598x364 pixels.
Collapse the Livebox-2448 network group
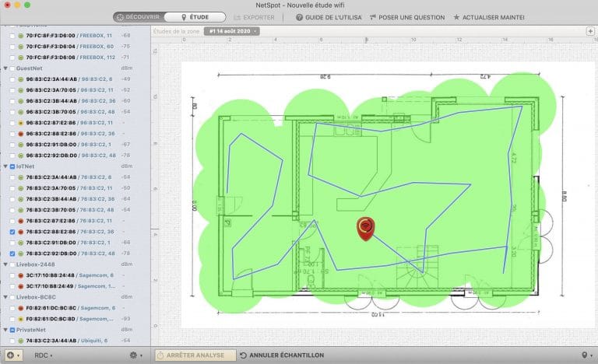click(5, 264)
